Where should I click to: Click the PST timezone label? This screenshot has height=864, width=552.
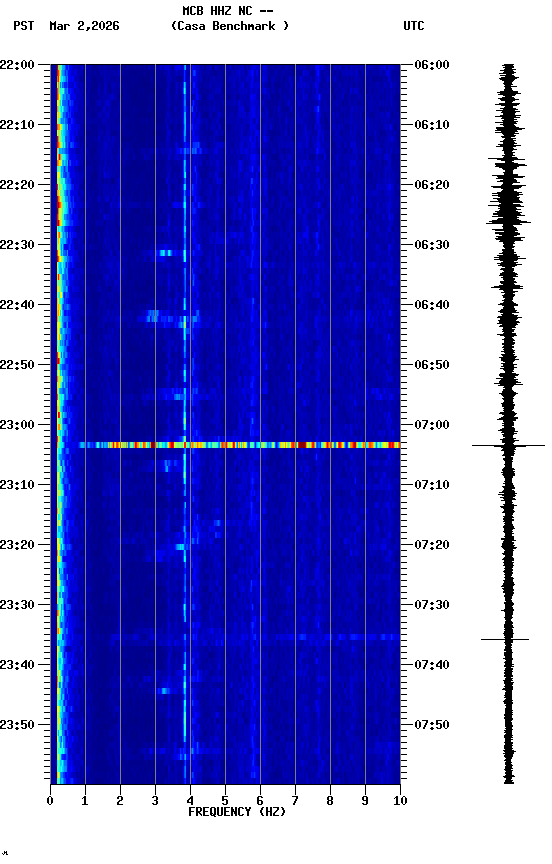click(24, 26)
